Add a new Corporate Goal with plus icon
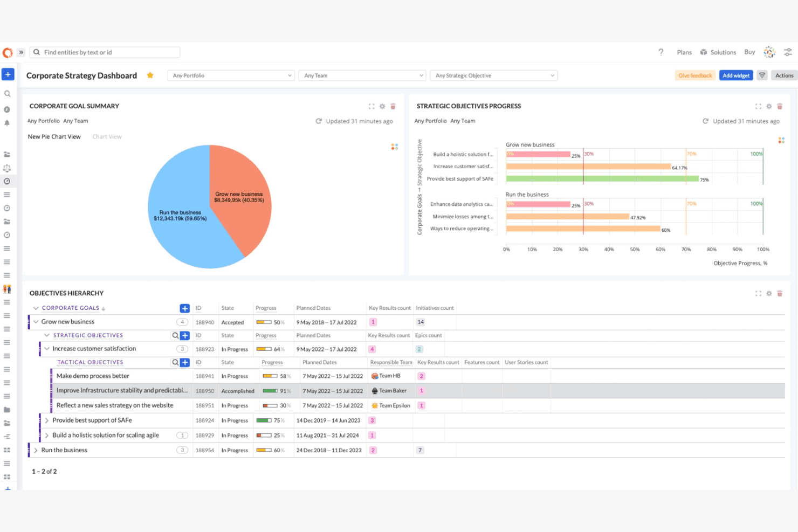The image size is (798, 532). (x=184, y=308)
